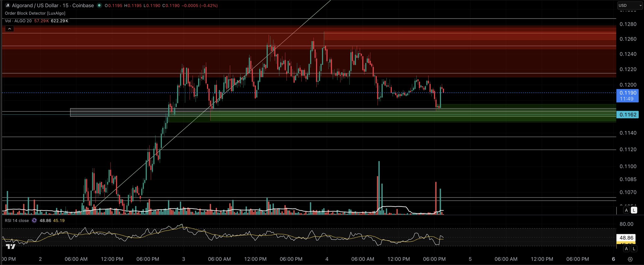Click the 0.1140 price scale label
Screen dimensions: 644x265
coord(628,133)
